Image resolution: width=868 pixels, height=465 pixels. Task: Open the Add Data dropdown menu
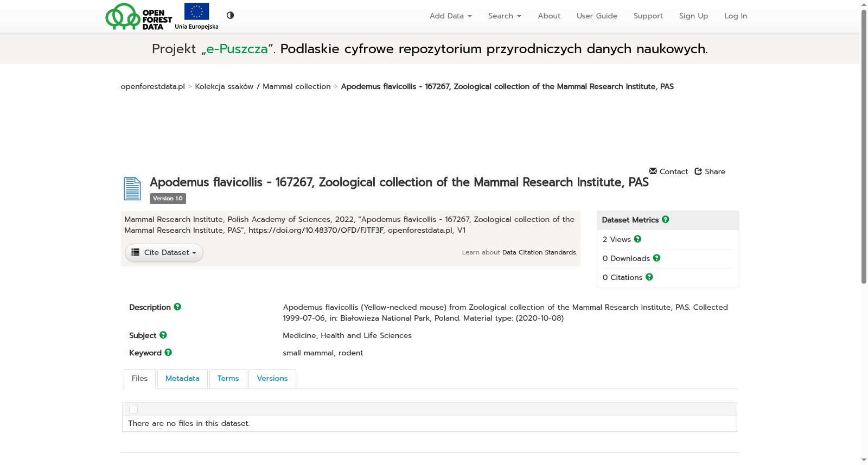coord(450,16)
